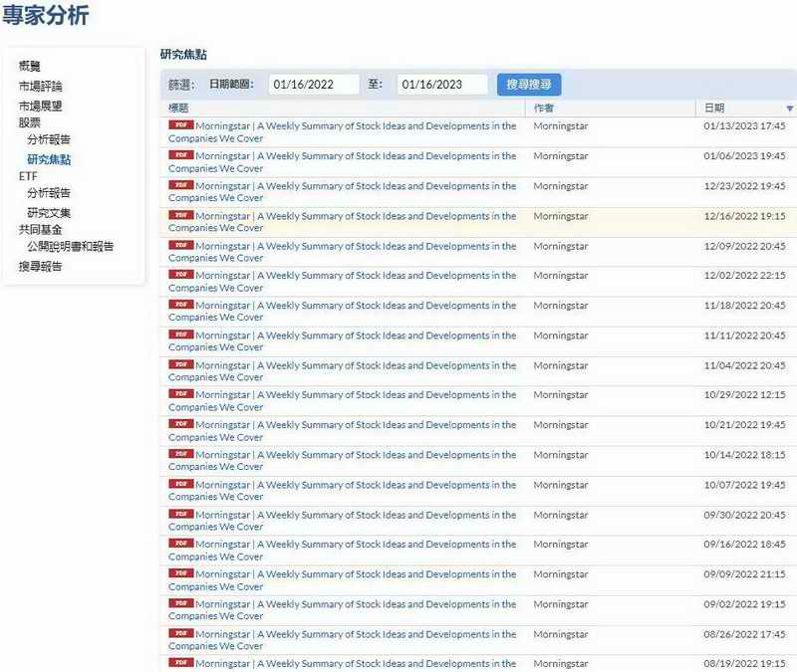
Task: Select ETF in the sidebar
Action: (28, 176)
